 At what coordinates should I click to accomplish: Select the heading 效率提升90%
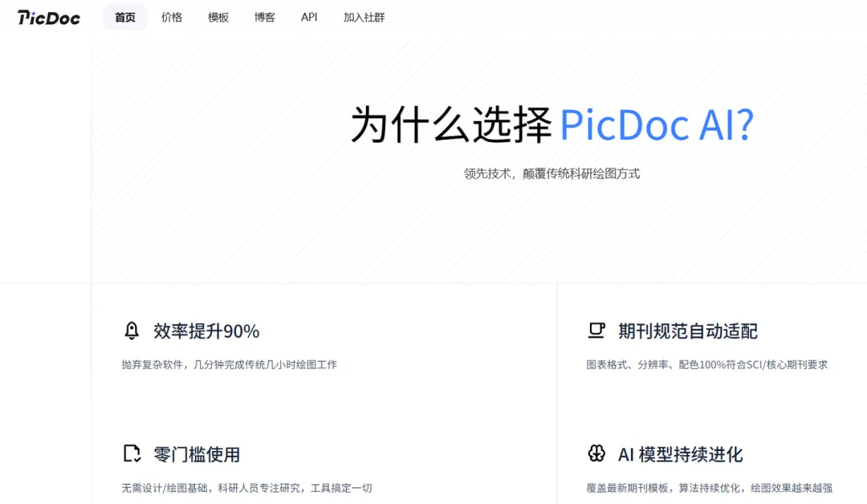point(206,331)
